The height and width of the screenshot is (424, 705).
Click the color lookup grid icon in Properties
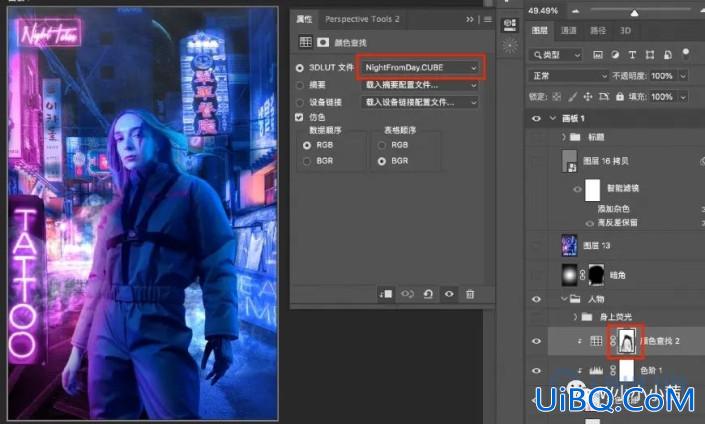[305, 42]
